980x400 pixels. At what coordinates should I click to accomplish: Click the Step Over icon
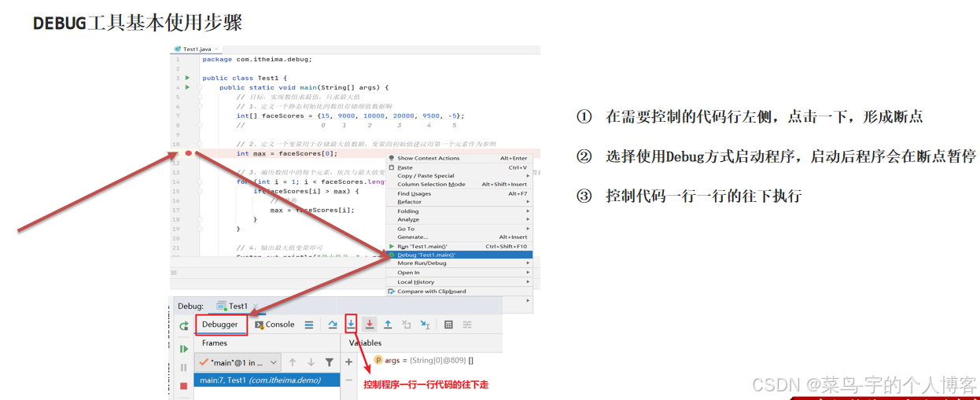coord(333,324)
